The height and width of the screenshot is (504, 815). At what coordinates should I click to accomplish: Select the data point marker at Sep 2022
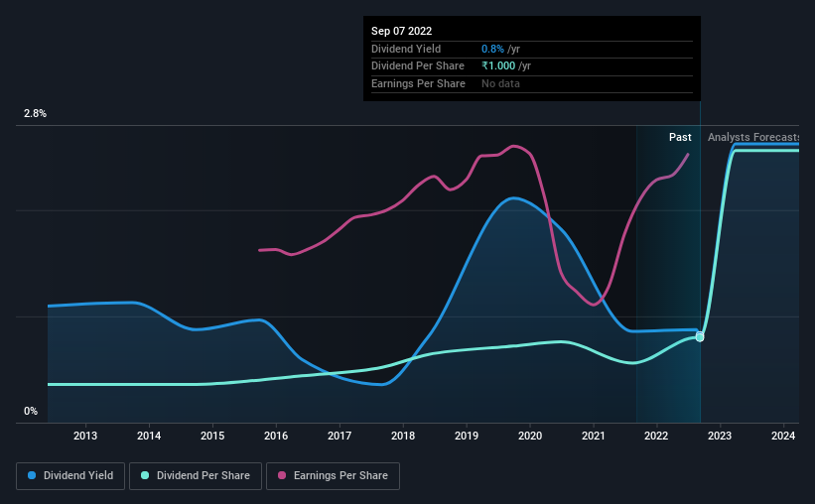[x=700, y=337]
